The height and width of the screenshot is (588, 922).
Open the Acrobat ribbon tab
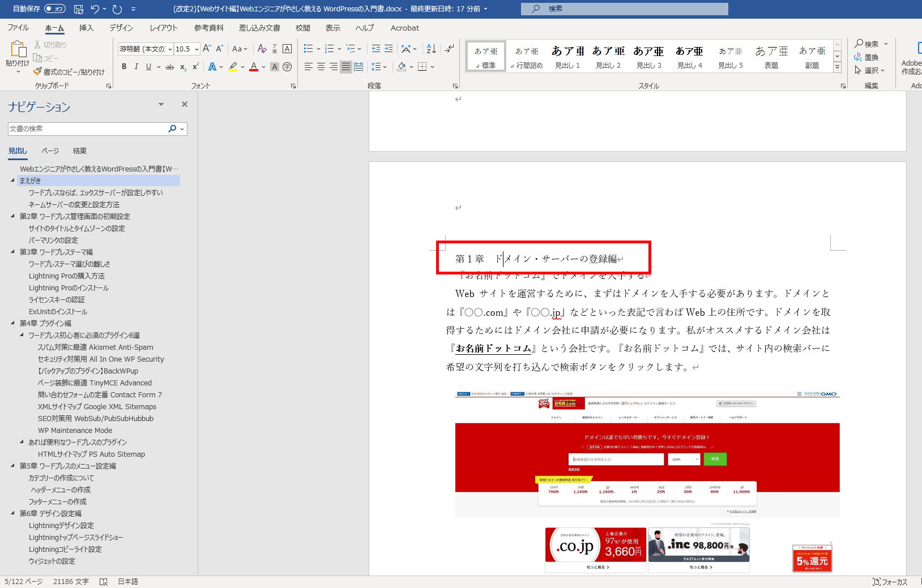(405, 28)
